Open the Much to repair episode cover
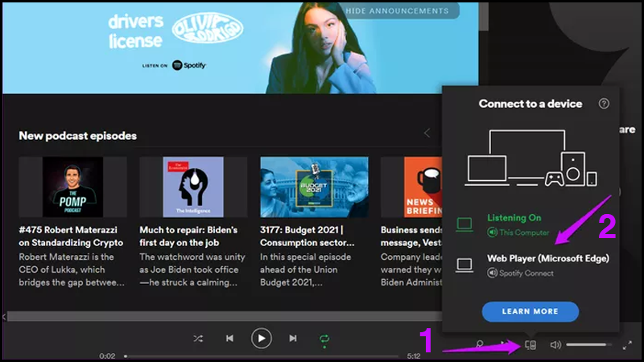Viewport: 644px width, 362px height. (x=193, y=187)
